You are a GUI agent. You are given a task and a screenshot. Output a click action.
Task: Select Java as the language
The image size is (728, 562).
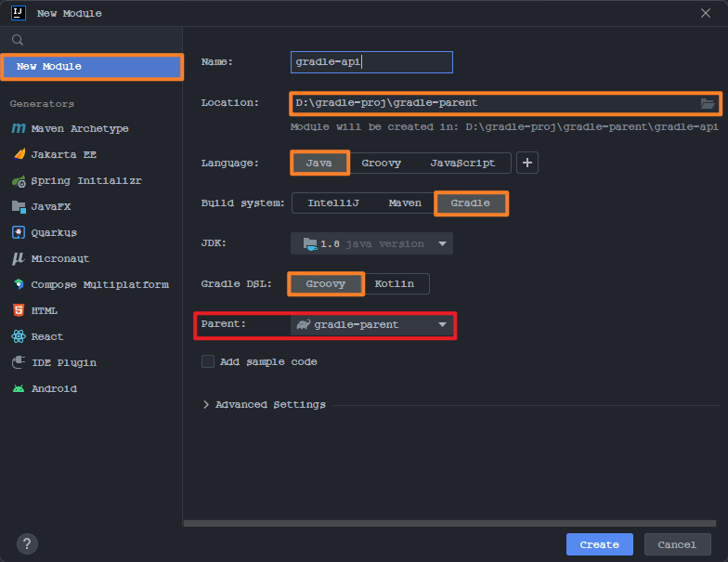click(x=319, y=163)
